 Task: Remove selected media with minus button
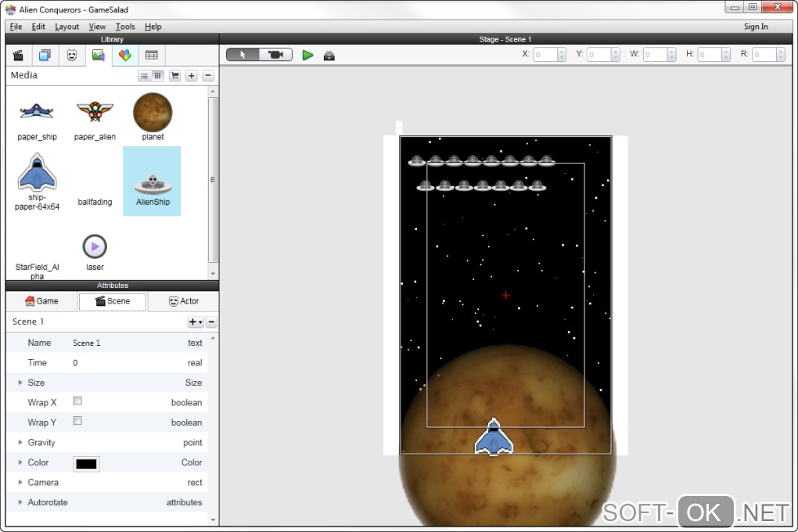207,76
